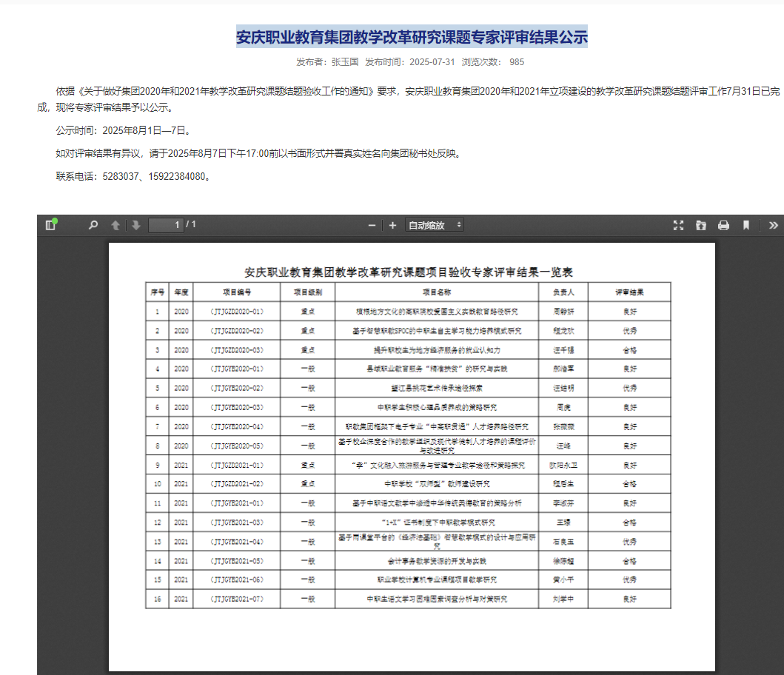Click the 发布时间 2025-07-31 text
Image resolution: width=784 pixels, height=675 pixels.
410,62
